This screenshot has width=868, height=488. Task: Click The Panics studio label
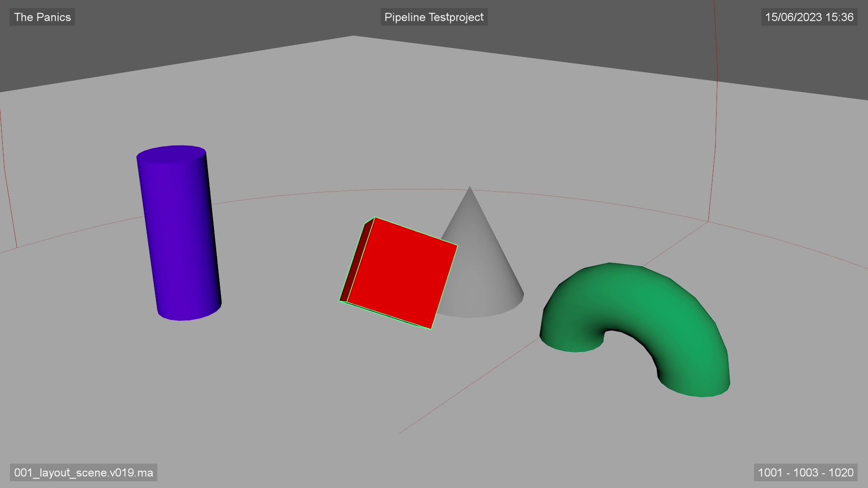pyautogui.click(x=42, y=17)
